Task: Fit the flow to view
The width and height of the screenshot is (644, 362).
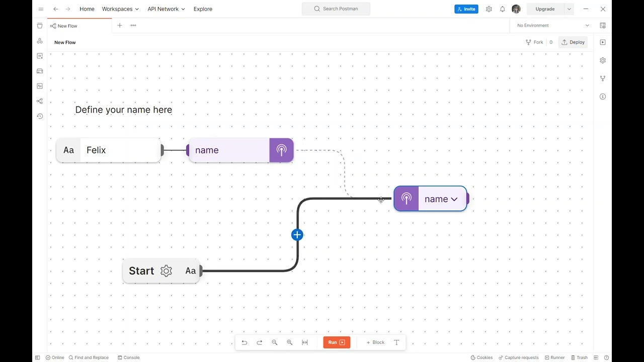Action: (x=305, y=342)
